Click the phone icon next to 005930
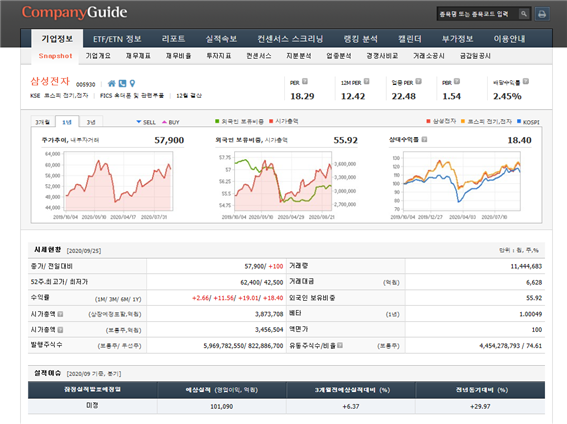This screenshot has height=424, width=567. [x=123, y=83]
